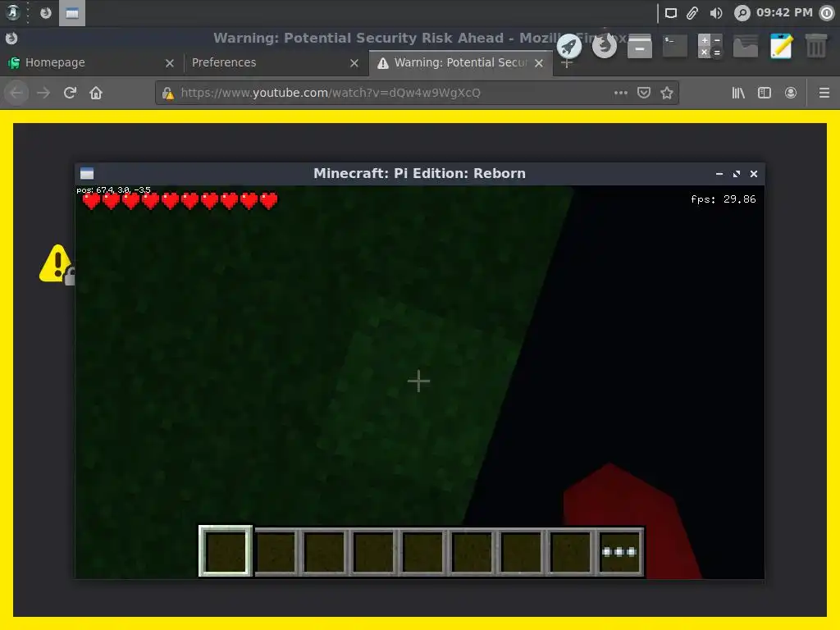Click the clock showing 09:42 PM

pyautogui.click(x=784, y=12)
